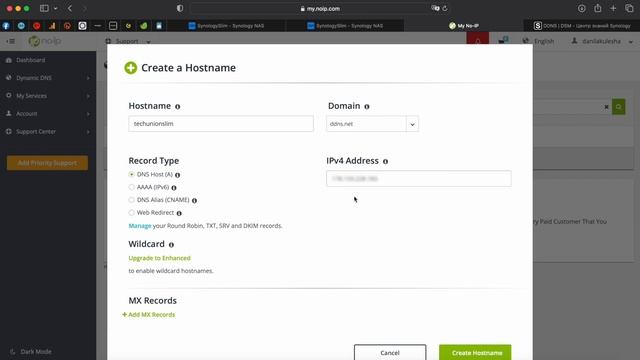640x360 pixels.
Task: Toggle Dark Mode in the sidebar
Action: coord(31,351)
